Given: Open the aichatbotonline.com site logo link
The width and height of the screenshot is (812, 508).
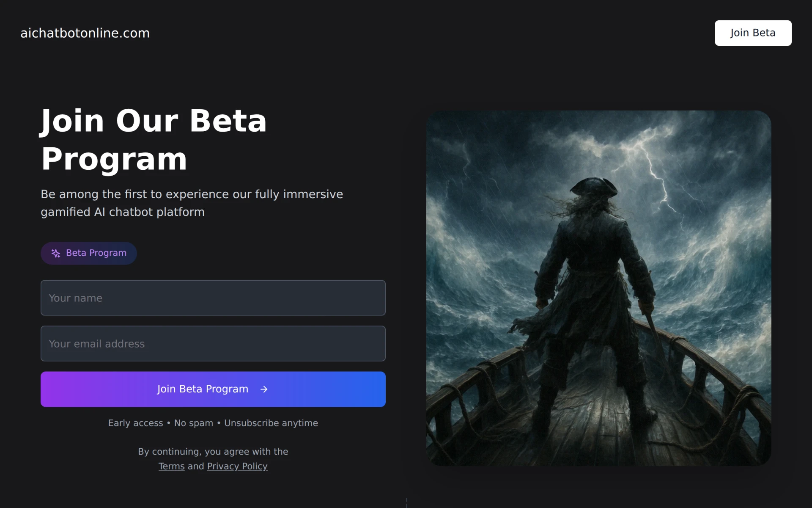Looking at the screenshot, I should (85, 33).
